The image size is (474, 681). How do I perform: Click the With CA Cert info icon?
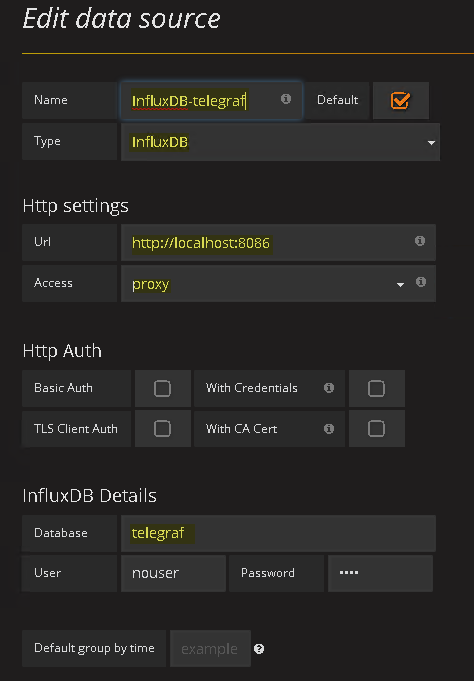point(329,429)
